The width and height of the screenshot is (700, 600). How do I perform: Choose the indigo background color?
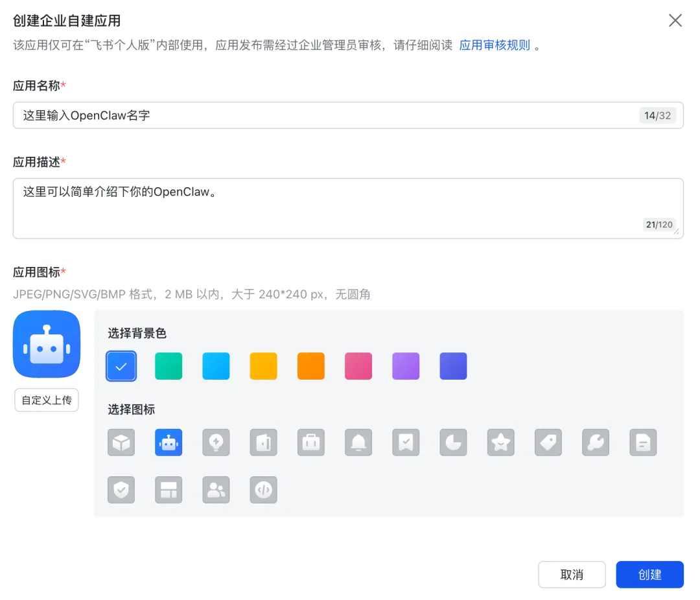tap(453, 366)
